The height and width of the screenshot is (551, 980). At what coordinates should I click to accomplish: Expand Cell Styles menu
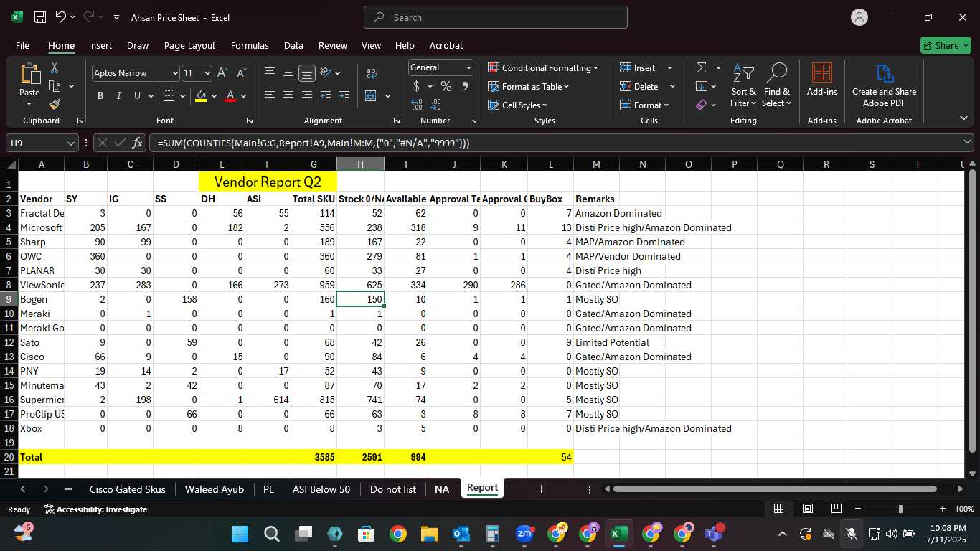(519, 105)
